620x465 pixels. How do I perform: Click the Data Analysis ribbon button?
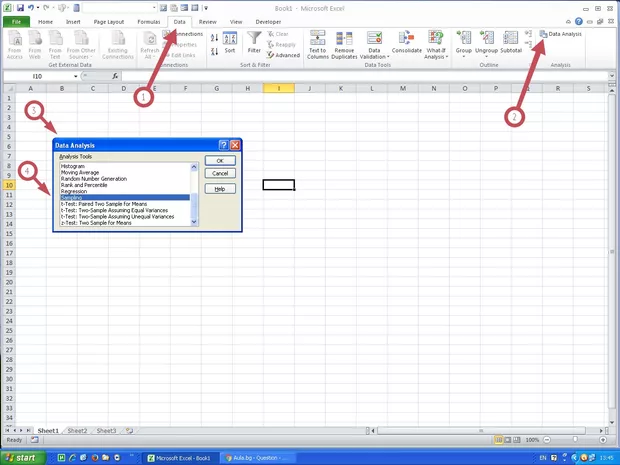coord(561,34)
